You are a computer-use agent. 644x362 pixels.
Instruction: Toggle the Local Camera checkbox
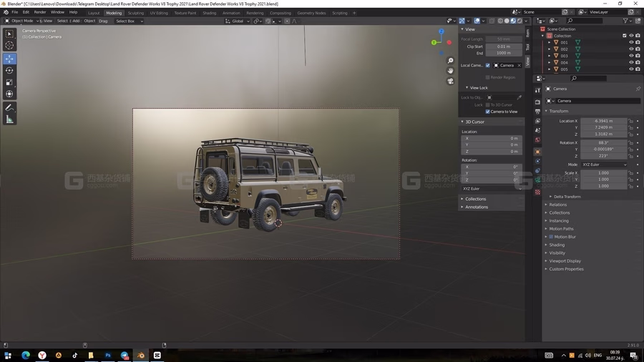pos(488,65)
